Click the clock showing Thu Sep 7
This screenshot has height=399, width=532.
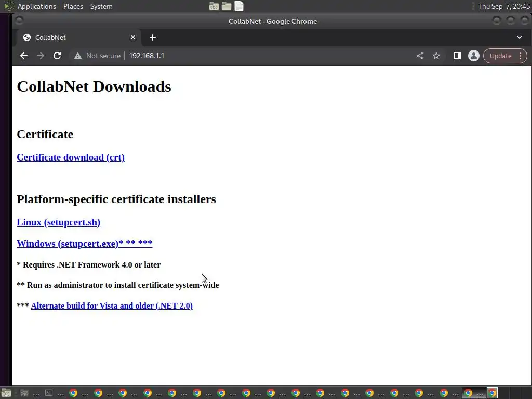(x=503, y=6)
